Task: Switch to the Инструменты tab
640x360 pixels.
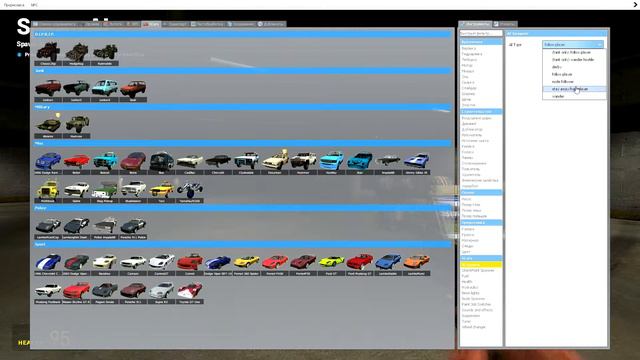Action: (x=475, y=24)
